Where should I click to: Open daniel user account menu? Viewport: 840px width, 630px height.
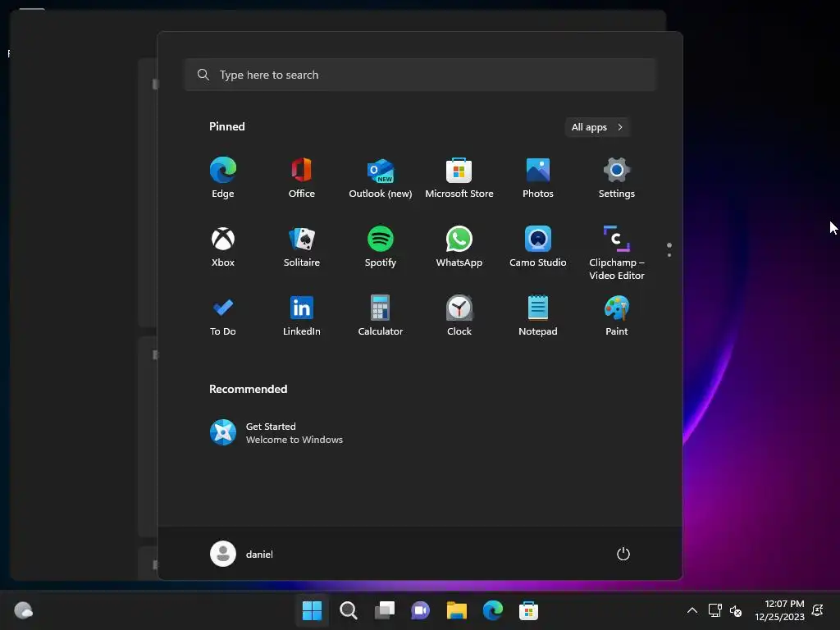tap(242, 554)
